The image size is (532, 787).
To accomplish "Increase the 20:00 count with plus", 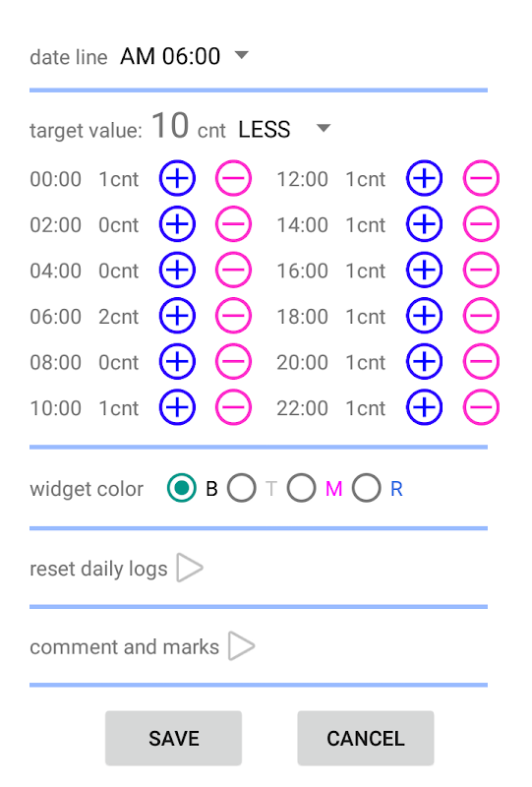I will click(424, 361).
